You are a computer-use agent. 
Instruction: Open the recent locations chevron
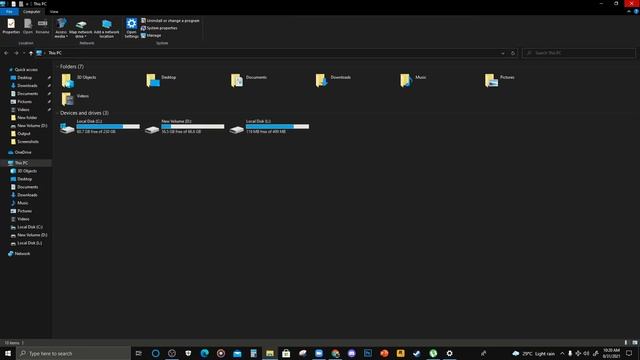(24, 53)
